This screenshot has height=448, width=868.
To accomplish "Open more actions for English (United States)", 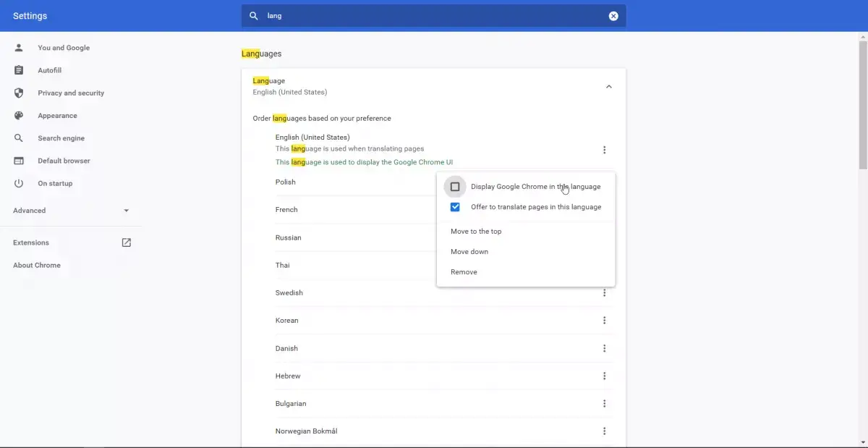I will 604,150.
